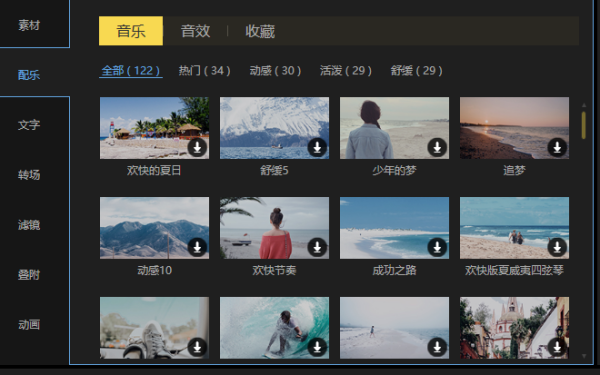Select the foggy beach music thumbnail
This screenshot has height=375, width=600.
[395, 328]
